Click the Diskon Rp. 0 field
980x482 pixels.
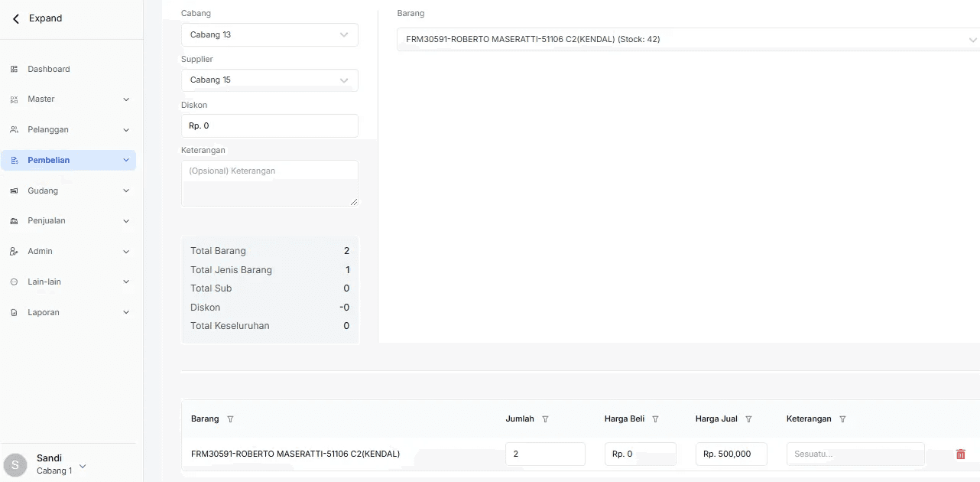[270, 125]
